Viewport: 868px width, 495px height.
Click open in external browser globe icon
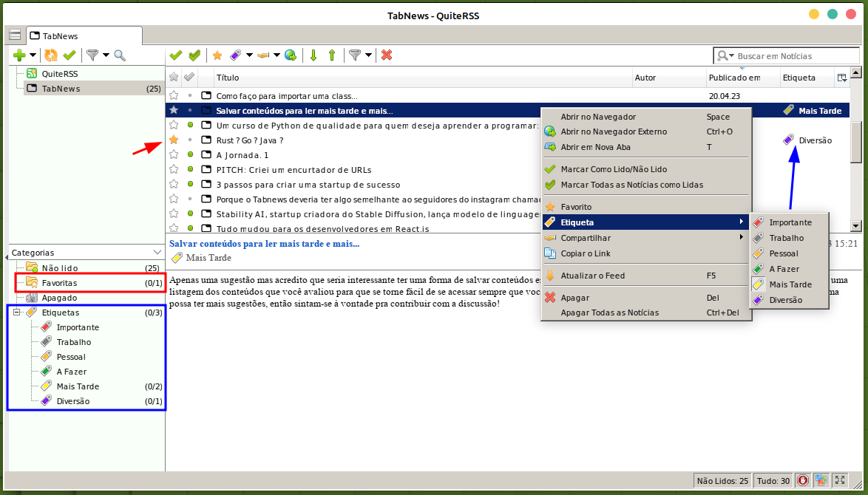pyautogui.click(x=290, y=55)
